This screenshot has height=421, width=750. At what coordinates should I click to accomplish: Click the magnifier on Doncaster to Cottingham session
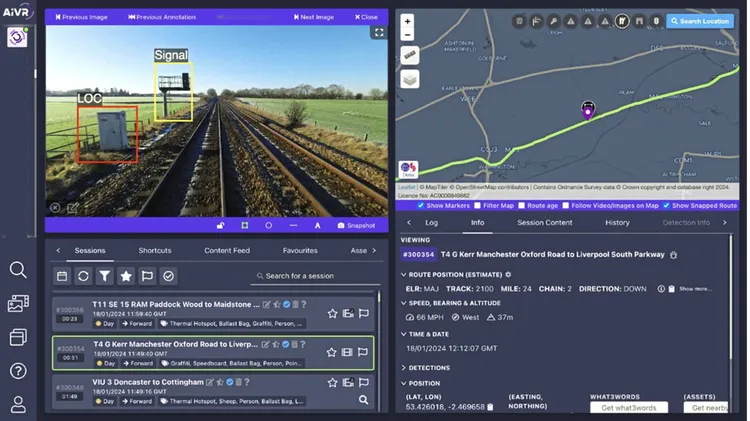coord(364,399)
